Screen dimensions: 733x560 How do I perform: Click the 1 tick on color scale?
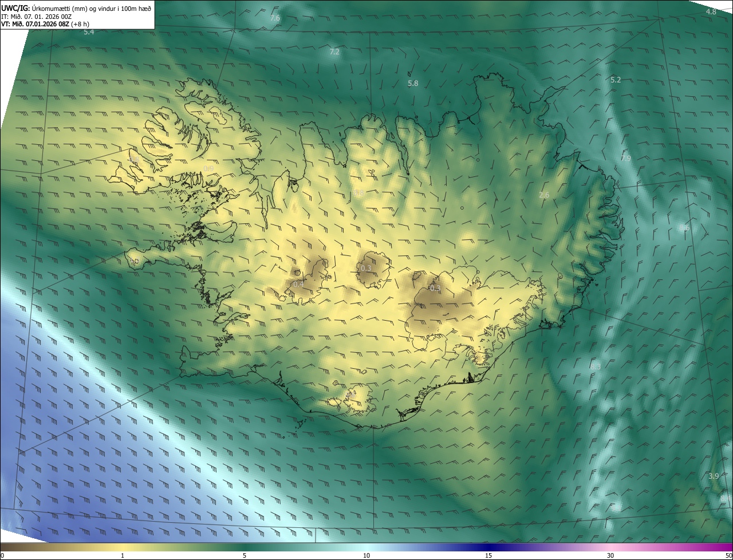[x=123, y=555]
